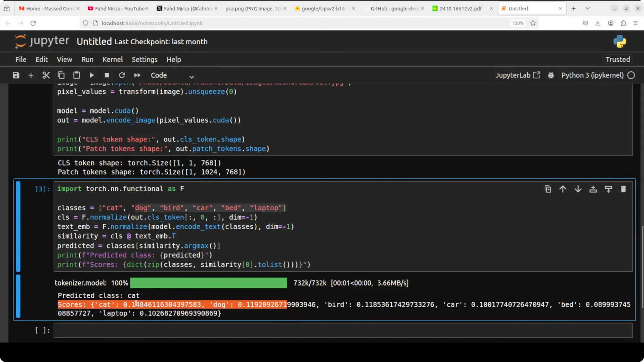Image resolution: width=644 pixels, height=362 pixels.
Task: Restart the kernel with circular arrow
Action: pyautogui.click(x=122, y=75)
